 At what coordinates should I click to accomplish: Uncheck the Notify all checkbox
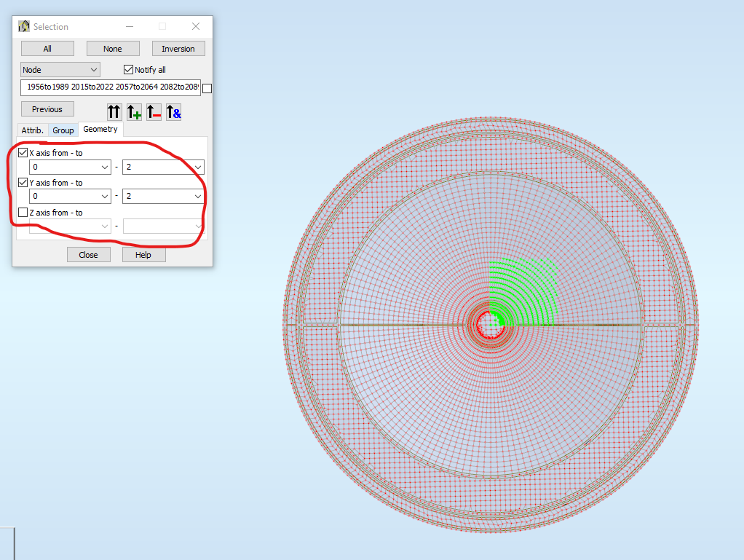click(127, 69)
